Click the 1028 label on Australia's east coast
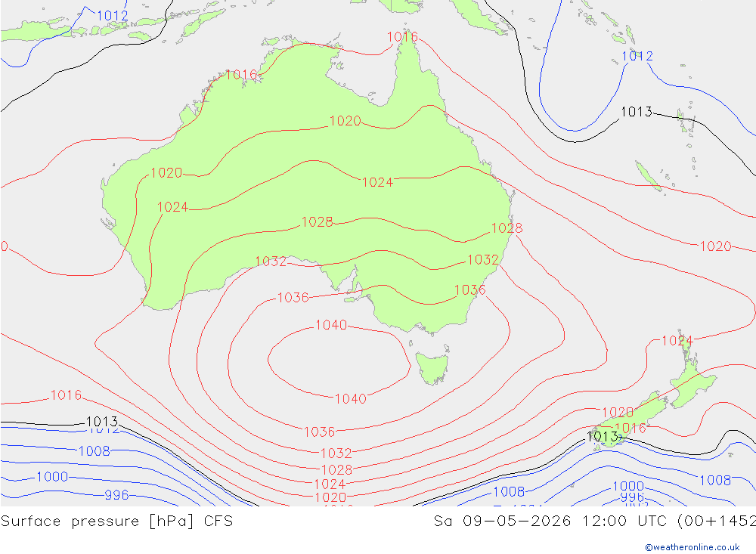Image resolution: width=756 pixels, height=554 pixels. point(507,228)
